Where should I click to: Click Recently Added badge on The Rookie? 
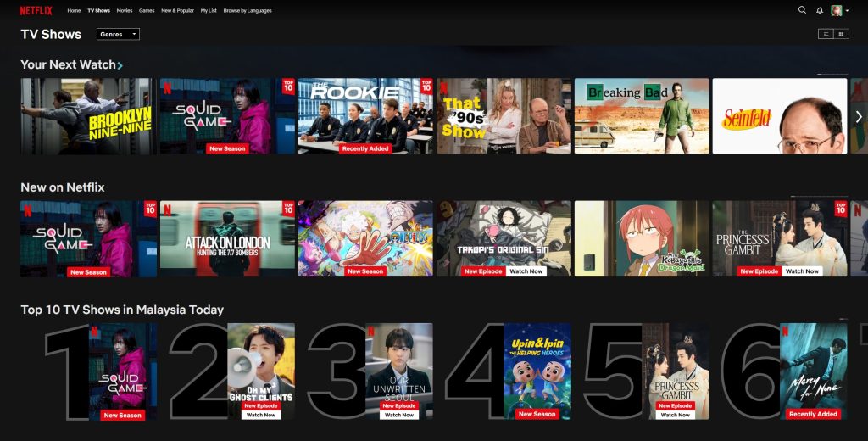click(365, 148)
